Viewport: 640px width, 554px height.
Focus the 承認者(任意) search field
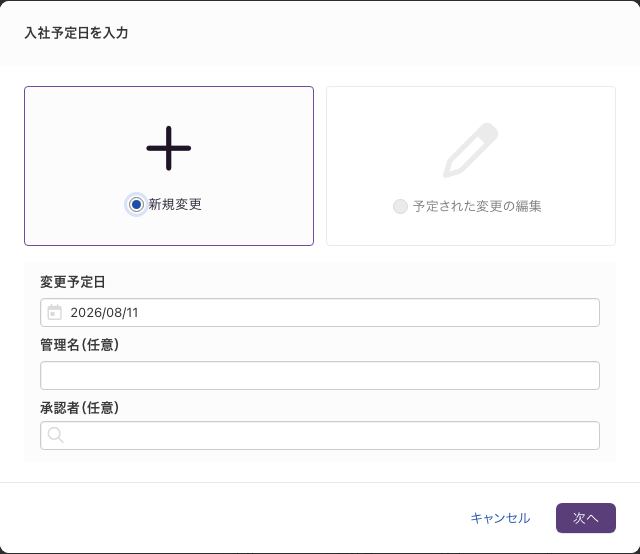pos(320,436)
